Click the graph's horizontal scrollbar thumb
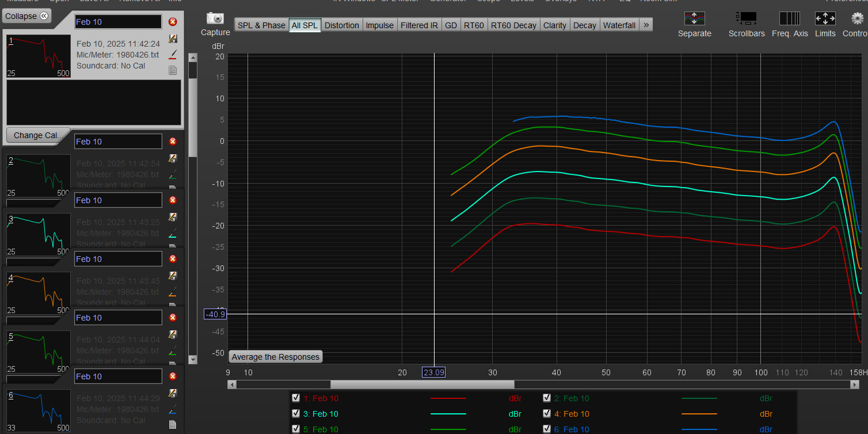 [422, 384]
